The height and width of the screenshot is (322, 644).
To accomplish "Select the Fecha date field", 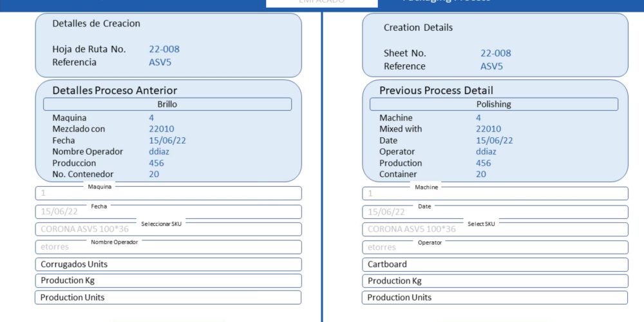I will pos(167,212).
